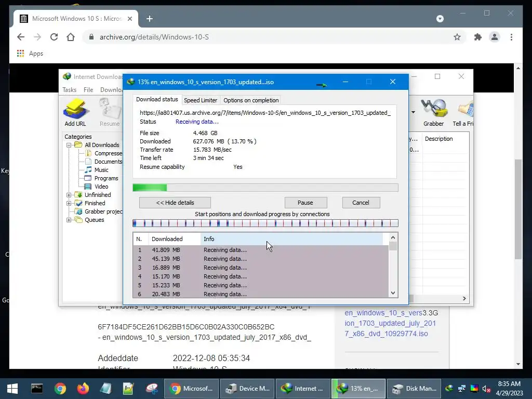532x399 pixels.
Task: Open Chrome three-dot menu
Action: click(x=511, y=37)
